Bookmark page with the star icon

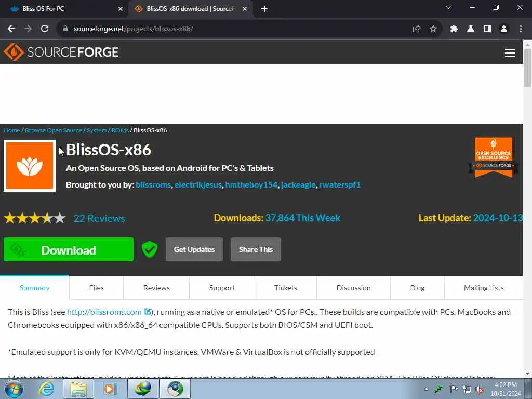click(433, 29)
